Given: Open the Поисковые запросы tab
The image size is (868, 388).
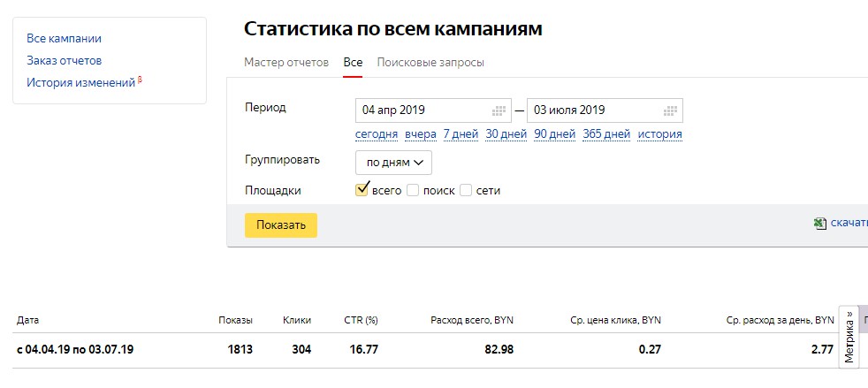Looking at the screenshot, I should tap(430, 63).
